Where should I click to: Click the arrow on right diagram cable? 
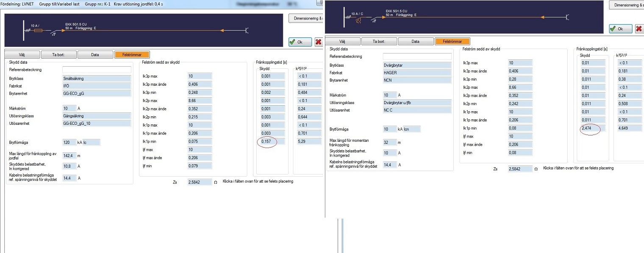(542, 17)
